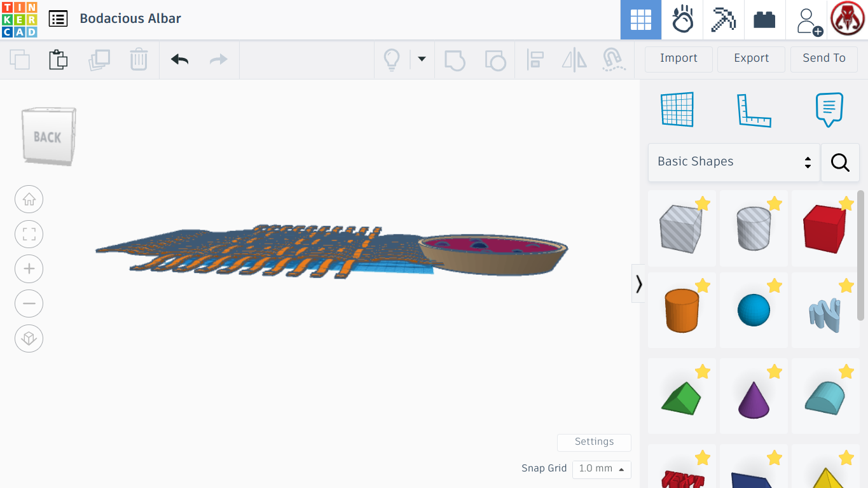The width and height of the screenshot is (868, 488).
Task: Favorite star on the red Box
Action: coord(846,204)
